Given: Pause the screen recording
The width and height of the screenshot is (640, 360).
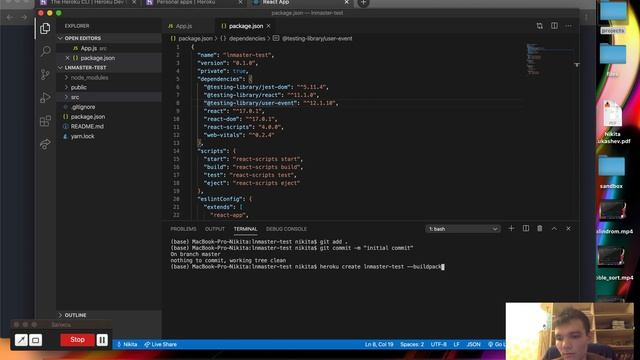Looking at the screenshot, I should click(x=102, y=340).
